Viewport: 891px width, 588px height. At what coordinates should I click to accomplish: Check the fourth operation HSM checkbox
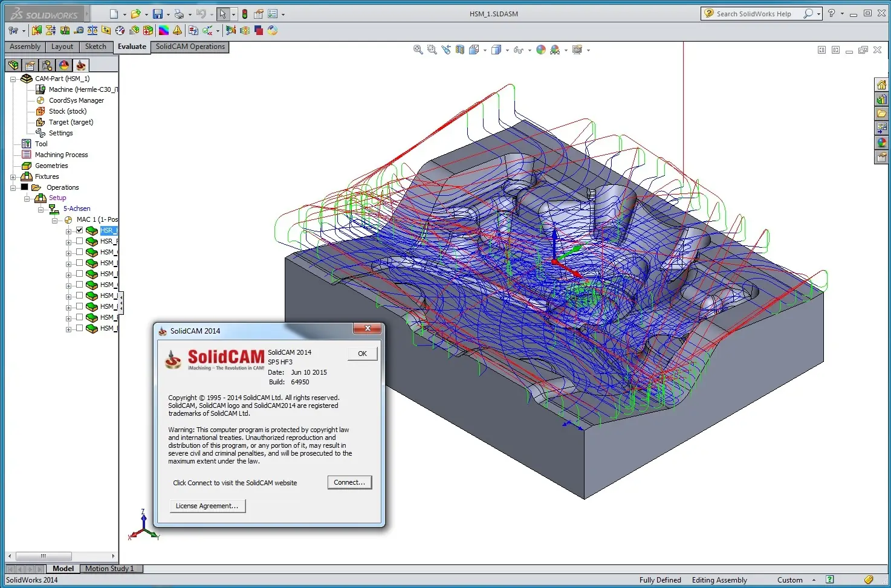pyautogui.click(x=79, y=263)
